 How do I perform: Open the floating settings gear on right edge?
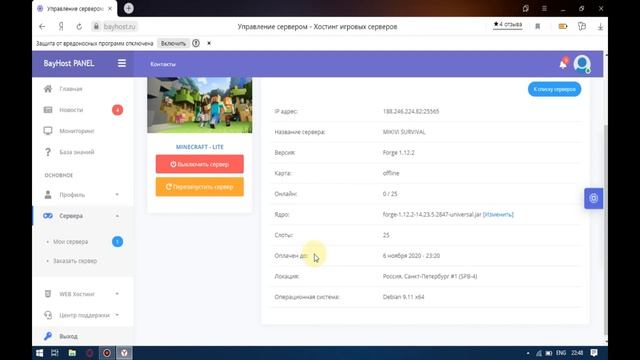[593, 198]
